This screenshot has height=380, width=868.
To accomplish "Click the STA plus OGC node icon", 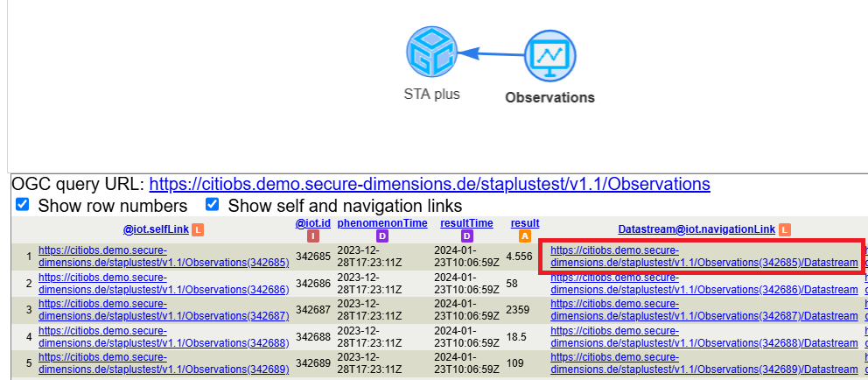I will pyautogui.click(x=432, y=53).
